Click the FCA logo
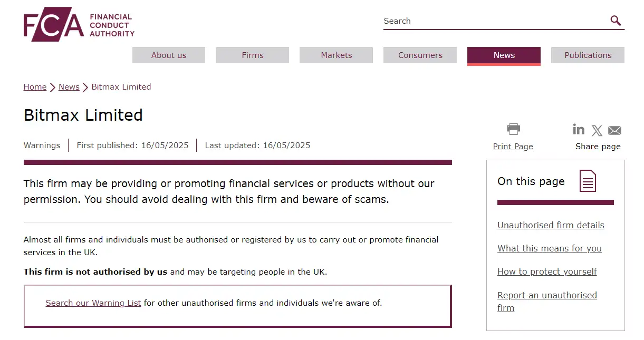Viewport: 644px width, 340px height. click(79, 24)
